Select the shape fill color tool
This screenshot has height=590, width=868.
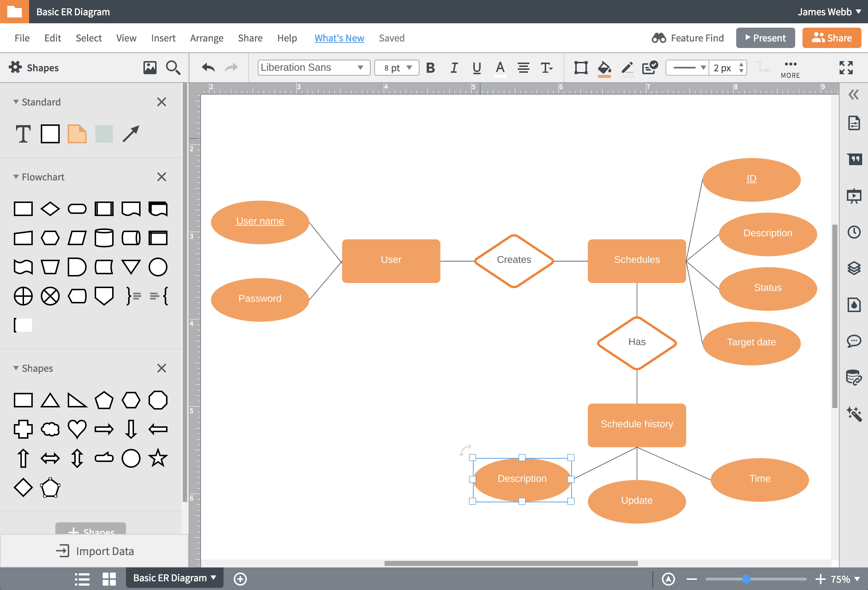pos(604,67)
